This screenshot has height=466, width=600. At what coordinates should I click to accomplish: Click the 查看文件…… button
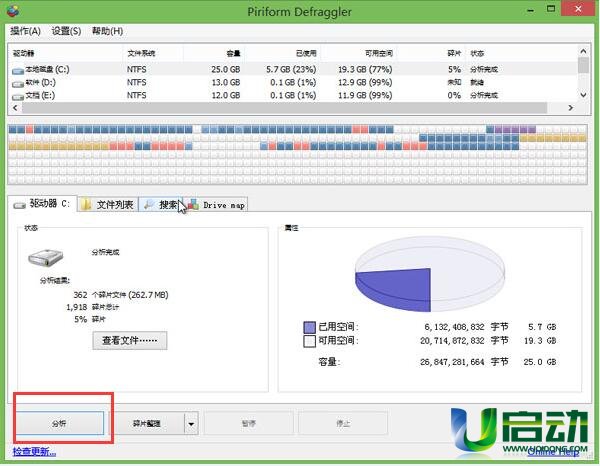click(x=130, y=340)
